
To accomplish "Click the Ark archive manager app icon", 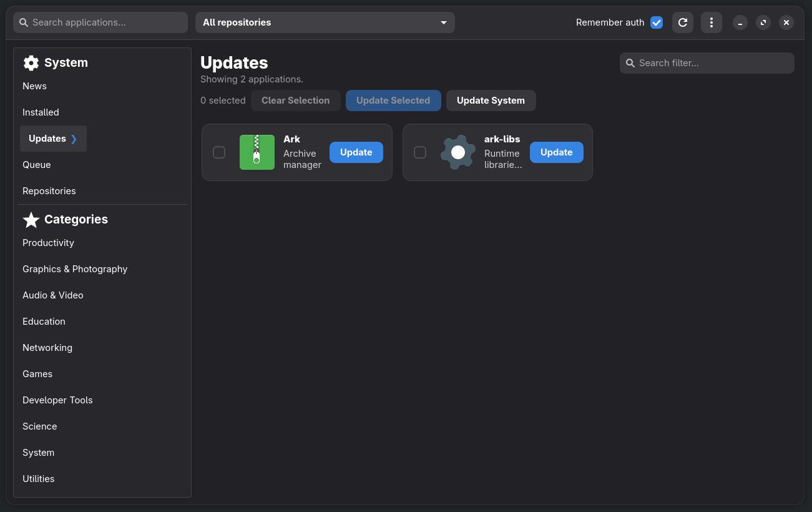I will click(x=257, y=152).
